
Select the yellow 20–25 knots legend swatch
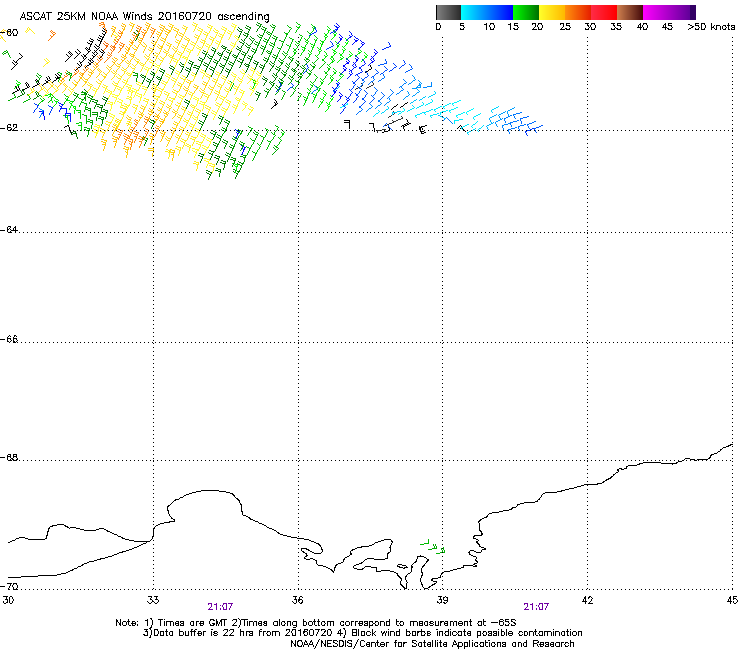pyautogui.click(x=552, y=12)
